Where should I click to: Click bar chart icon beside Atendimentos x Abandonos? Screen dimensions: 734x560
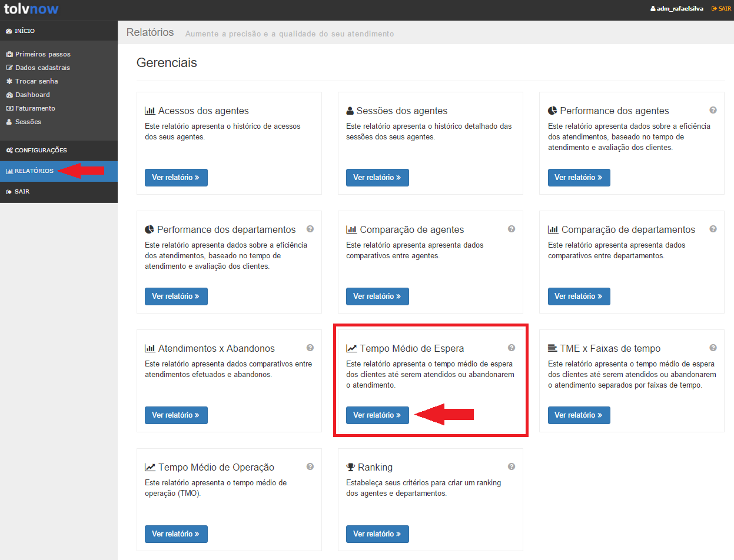tap(150, 348)
